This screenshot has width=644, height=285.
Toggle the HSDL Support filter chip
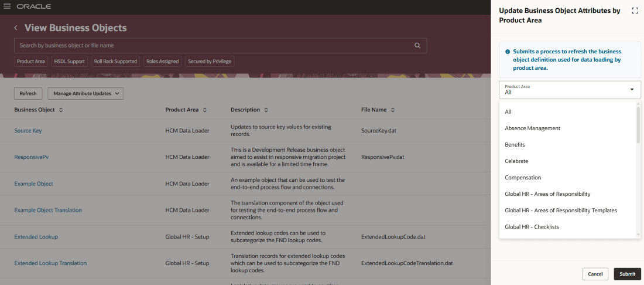pyautogui.click(x=70, y=61)
